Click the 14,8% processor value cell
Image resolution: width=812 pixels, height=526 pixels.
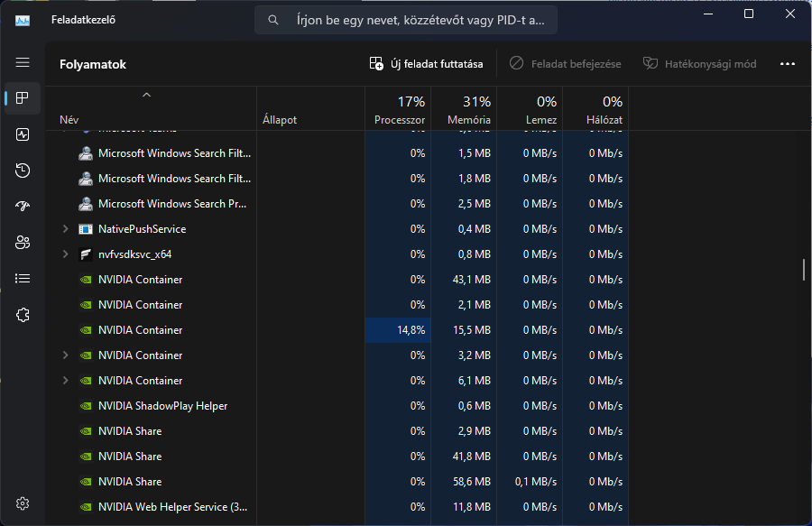pos(398,330)
